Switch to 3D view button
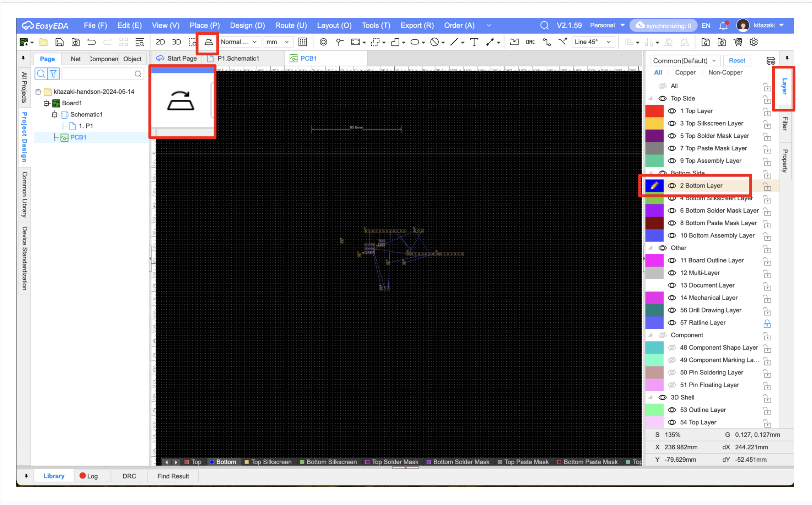 click(x=176, y=42)
